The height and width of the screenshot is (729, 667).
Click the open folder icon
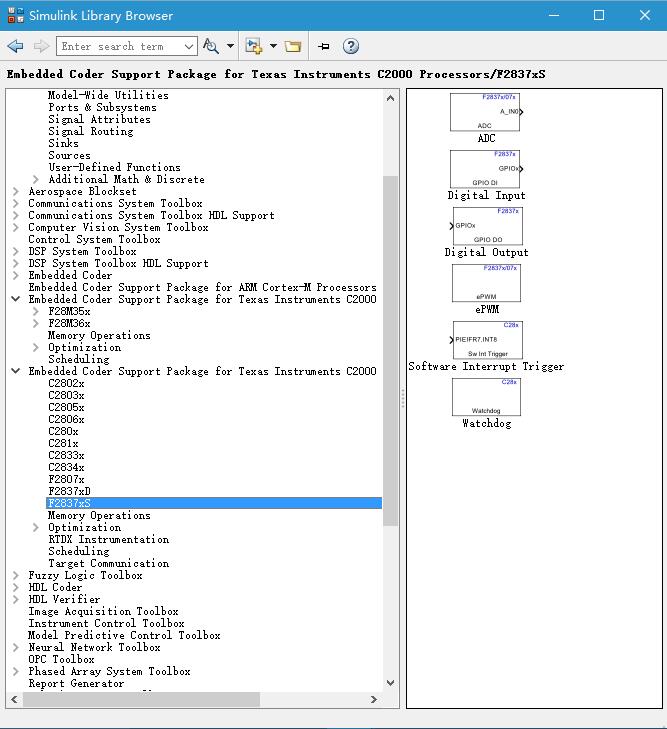pyautogui.click(x=293, y=46)
